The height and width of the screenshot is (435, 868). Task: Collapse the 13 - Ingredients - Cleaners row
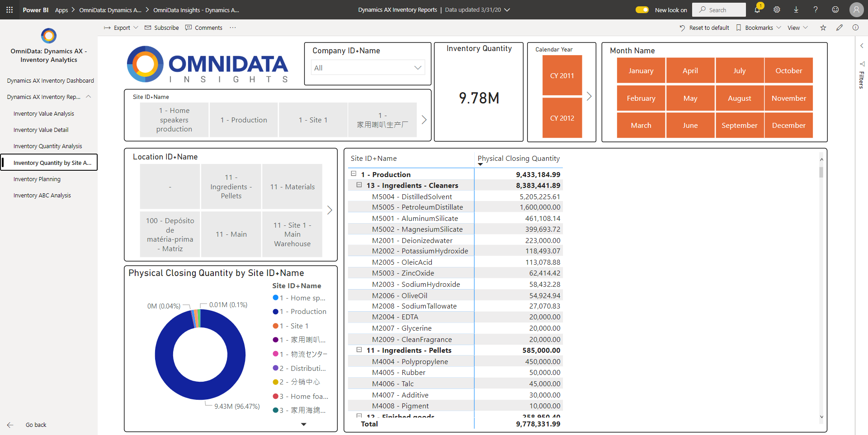359,185
